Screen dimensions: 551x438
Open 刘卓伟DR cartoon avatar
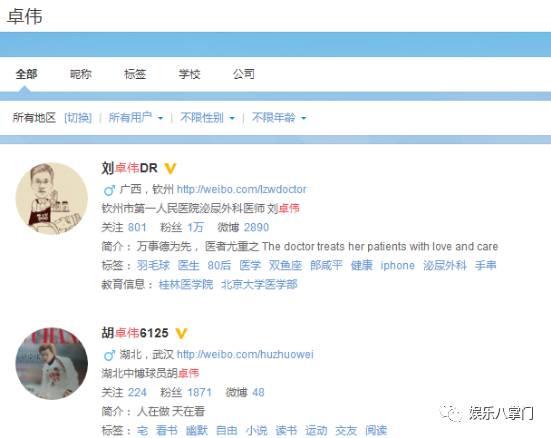pos(52,198)
